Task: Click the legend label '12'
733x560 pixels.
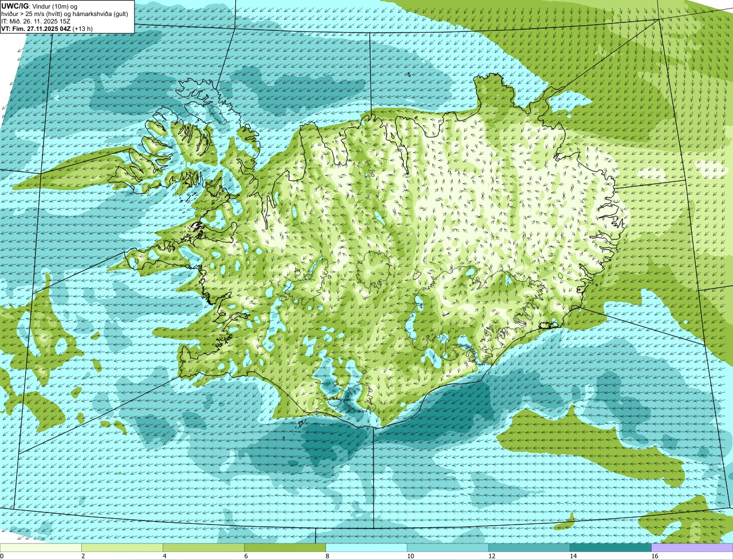Action: 491,556
